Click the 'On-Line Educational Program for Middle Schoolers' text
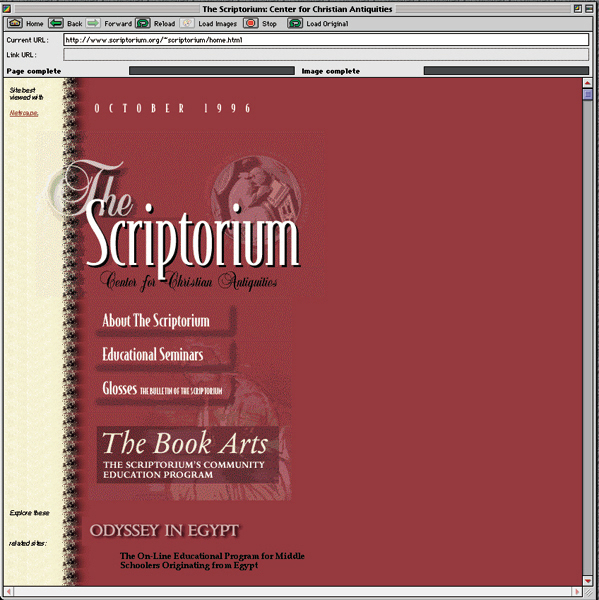The image size is (599, 600). 212,561
